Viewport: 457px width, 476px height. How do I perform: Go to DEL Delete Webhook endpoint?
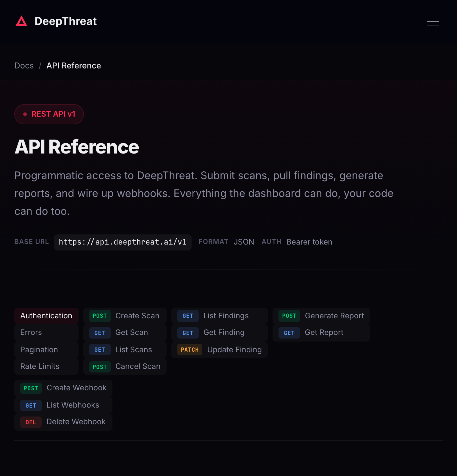(x=63, y=422)
